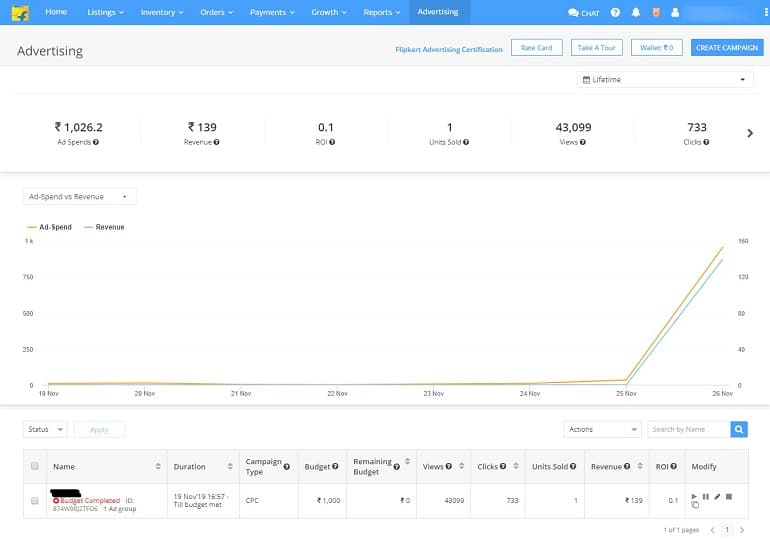Click the search magnifier button
This screenshot has height=539, width=770.
[739, 430]
